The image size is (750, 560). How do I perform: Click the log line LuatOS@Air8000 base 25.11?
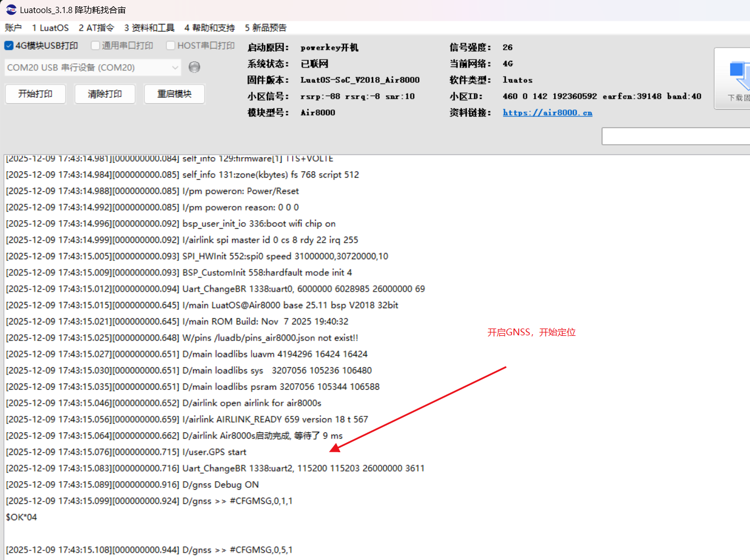coord(202,305)
